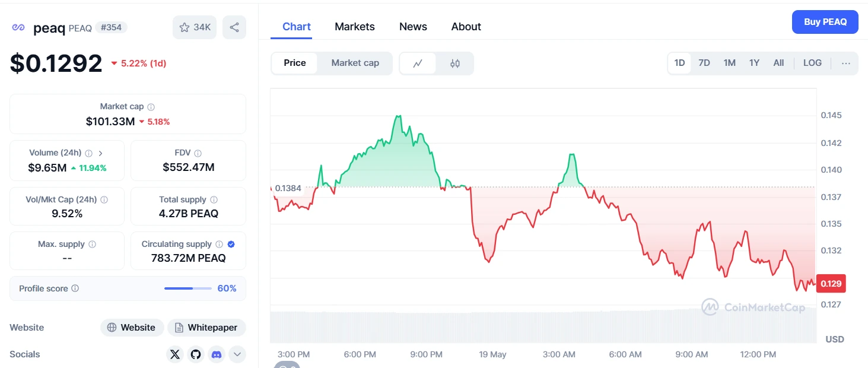Set chart range to 1D
The image size is (868, 368).
point(679,63)
